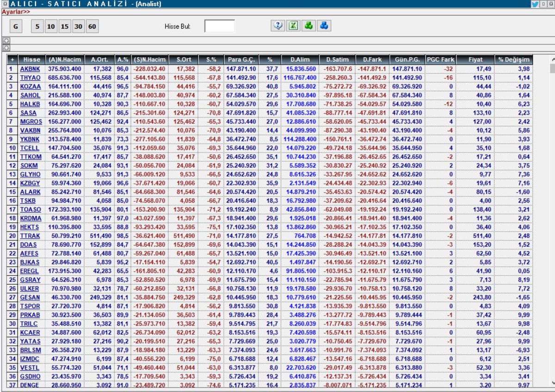
Task: Sort by the Fiyat column header
Action: point(475,60)
